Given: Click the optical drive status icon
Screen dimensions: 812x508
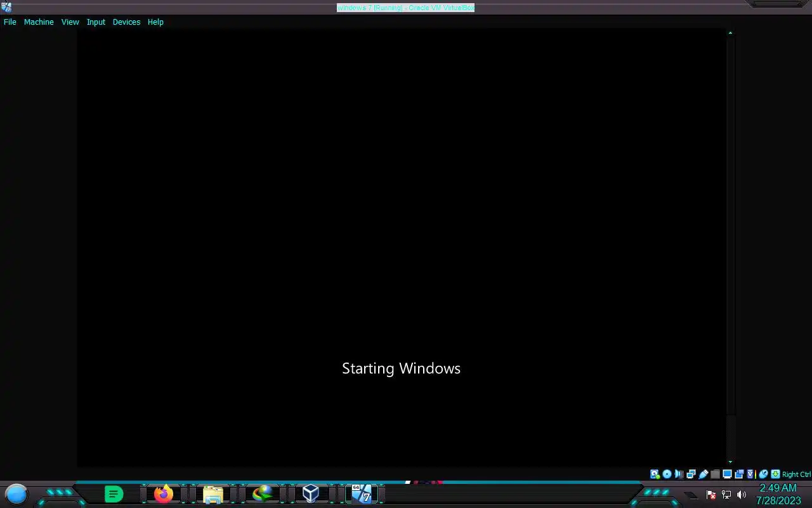Looking at the screenshot, I should [667, 474].
